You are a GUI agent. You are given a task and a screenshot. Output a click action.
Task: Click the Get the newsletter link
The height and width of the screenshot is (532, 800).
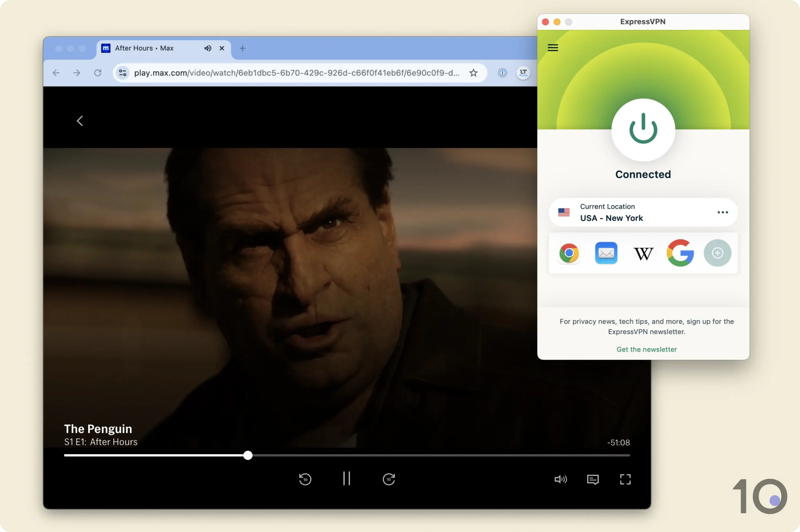[647, 349]
